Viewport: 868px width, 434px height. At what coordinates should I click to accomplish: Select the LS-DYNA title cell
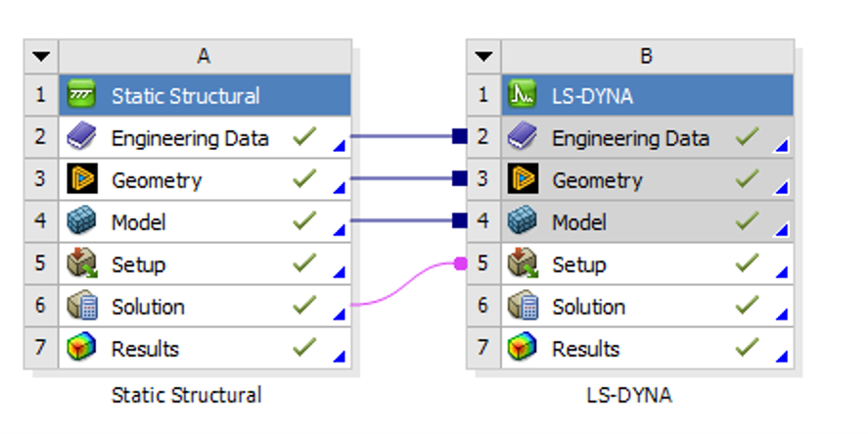[647, 95]
